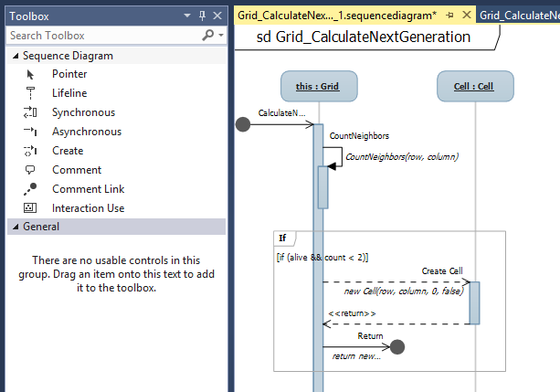Switch to the second Grid_CalculateNe tab
Screen dimensions: 560x392
[519, 16]
